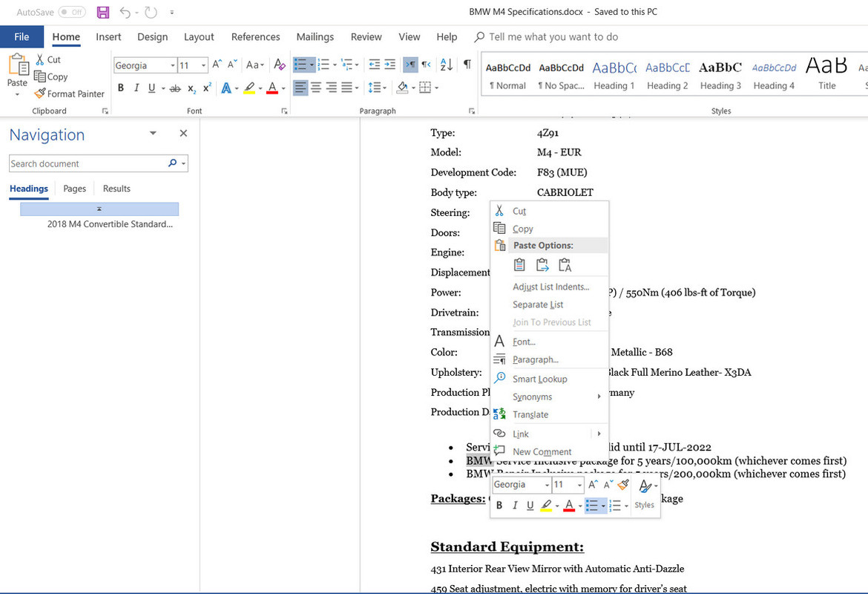The width and height of the screenshot is (868, 594).
Task: Center align text in ribbon
Action: (315, 88)
